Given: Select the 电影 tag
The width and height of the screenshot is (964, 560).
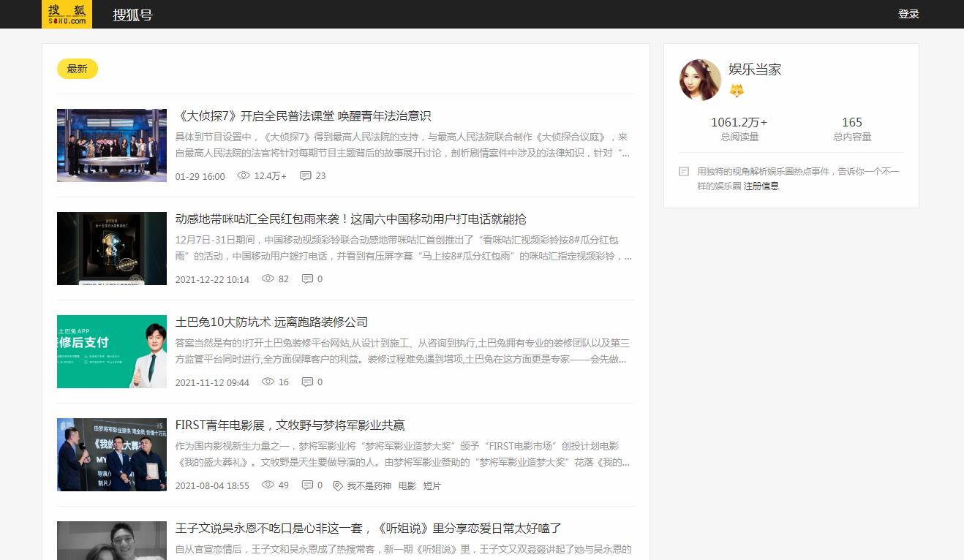Looking at the screenshot, I should coord(407,485).
